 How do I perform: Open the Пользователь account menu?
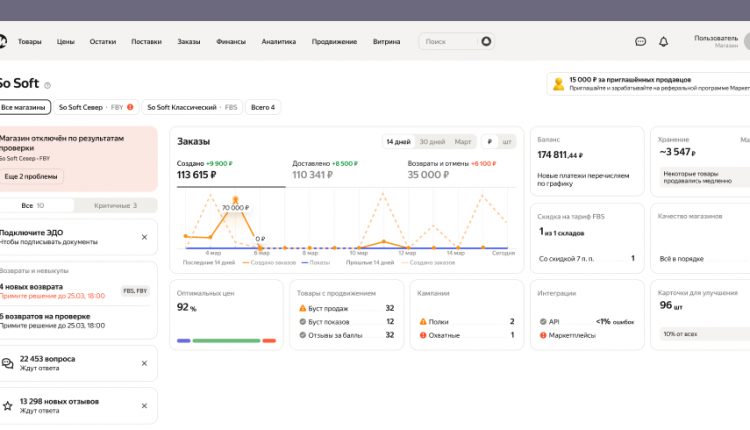(715, 41)
